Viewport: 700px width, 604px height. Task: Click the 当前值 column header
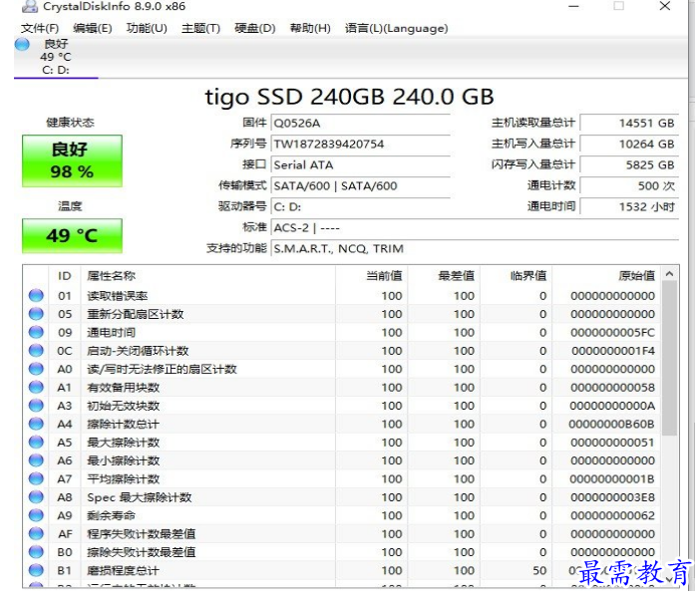371,276
